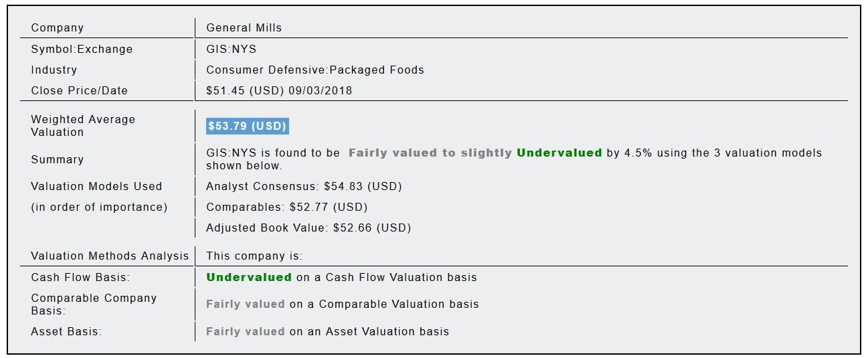Click the Valuation Models Used label

pos(96,186)
